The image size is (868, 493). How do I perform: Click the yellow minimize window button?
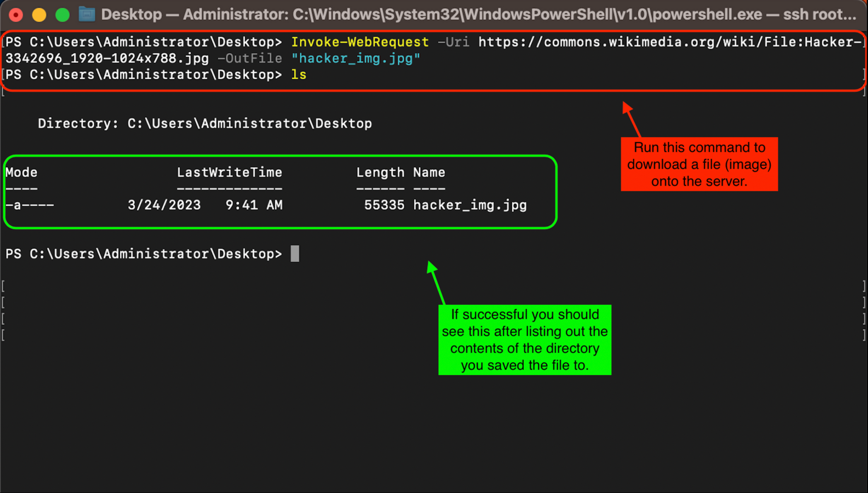click(39, 15)
